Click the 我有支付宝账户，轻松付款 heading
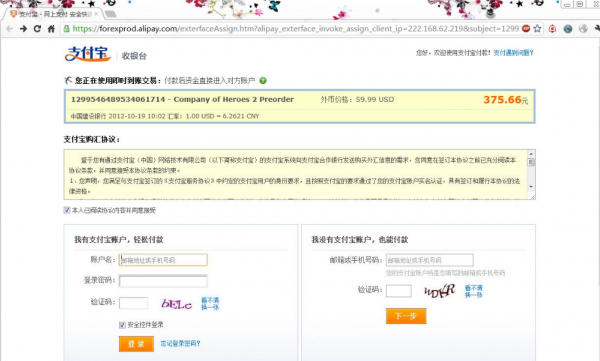The image size is (600, 361). tap(119, 240)
